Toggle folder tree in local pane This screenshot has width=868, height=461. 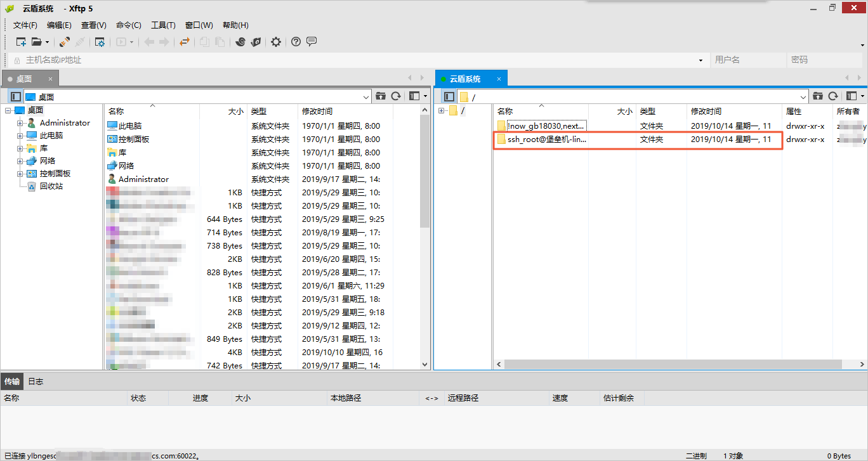16,96
